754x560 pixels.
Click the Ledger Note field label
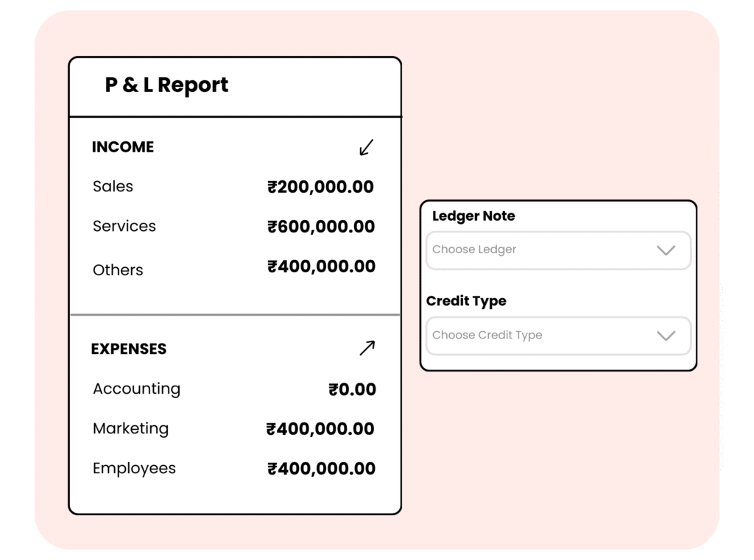pos(473,216)
